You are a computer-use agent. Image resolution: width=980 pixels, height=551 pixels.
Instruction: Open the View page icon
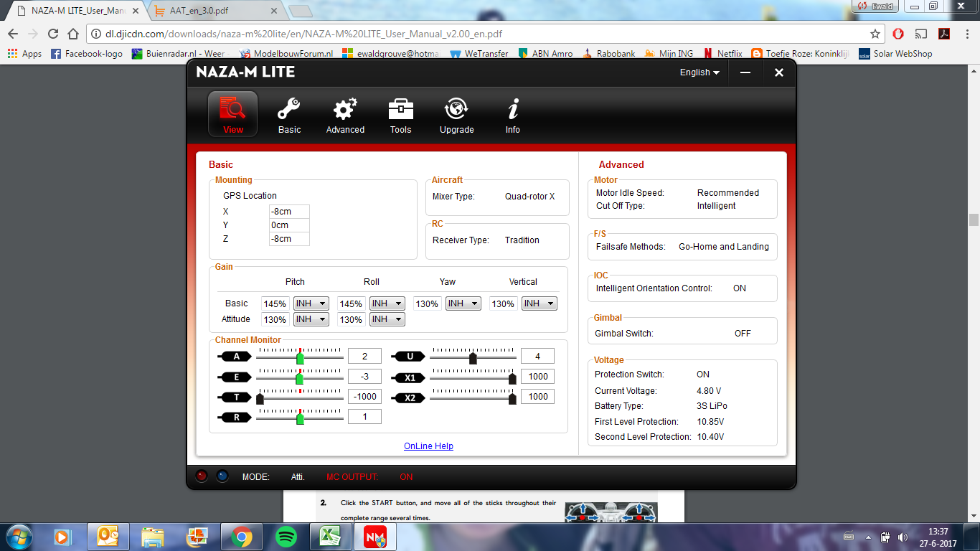[232, 114]
